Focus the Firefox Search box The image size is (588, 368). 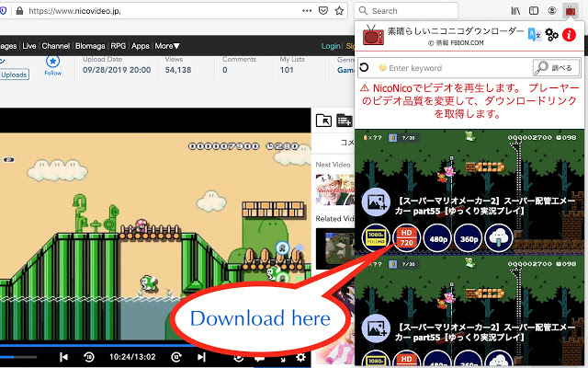[406, 11]
